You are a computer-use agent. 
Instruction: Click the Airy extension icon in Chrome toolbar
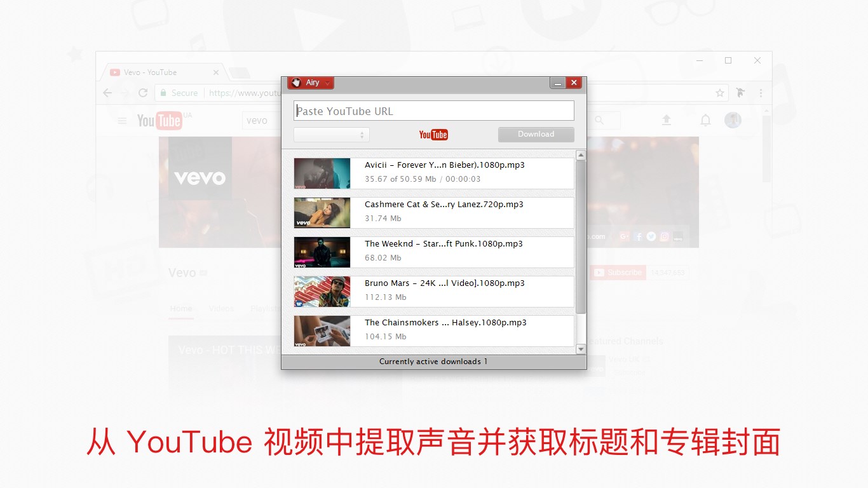tap(740, 93)
